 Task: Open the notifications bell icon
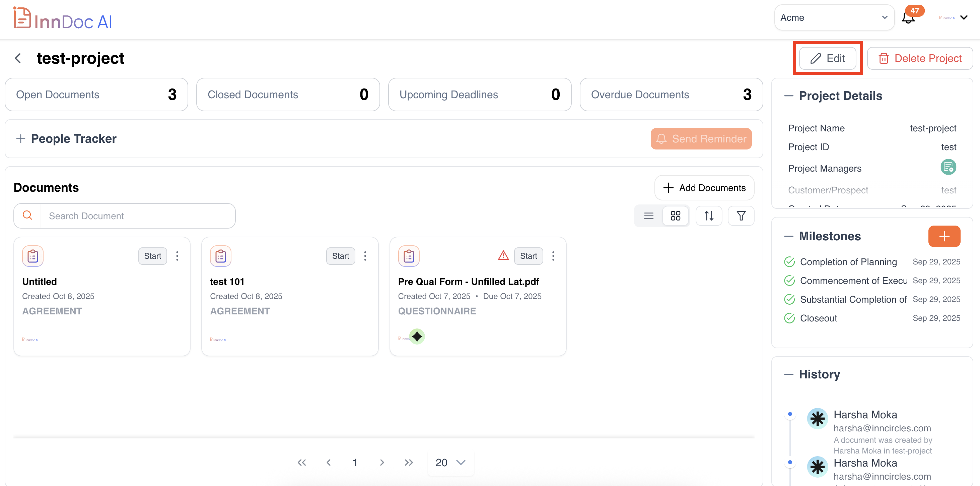pos(908,18)
